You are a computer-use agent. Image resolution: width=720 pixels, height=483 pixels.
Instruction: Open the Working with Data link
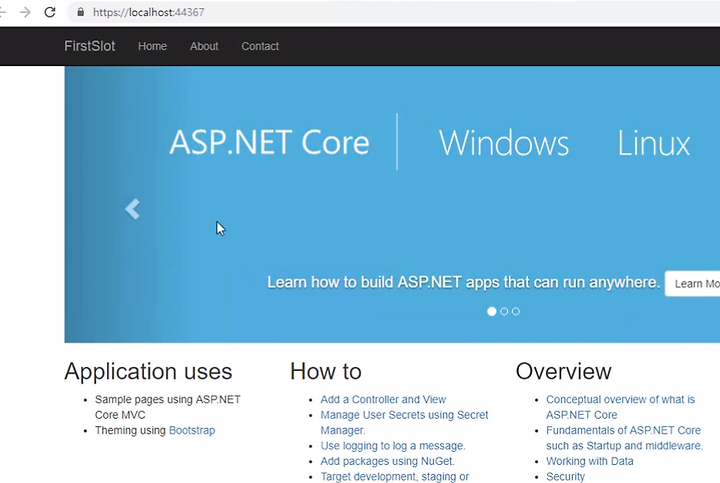coord(590,461)
